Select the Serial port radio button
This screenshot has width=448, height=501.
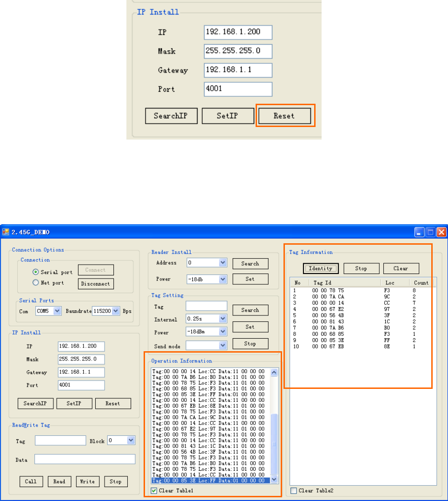pos(35,272)
